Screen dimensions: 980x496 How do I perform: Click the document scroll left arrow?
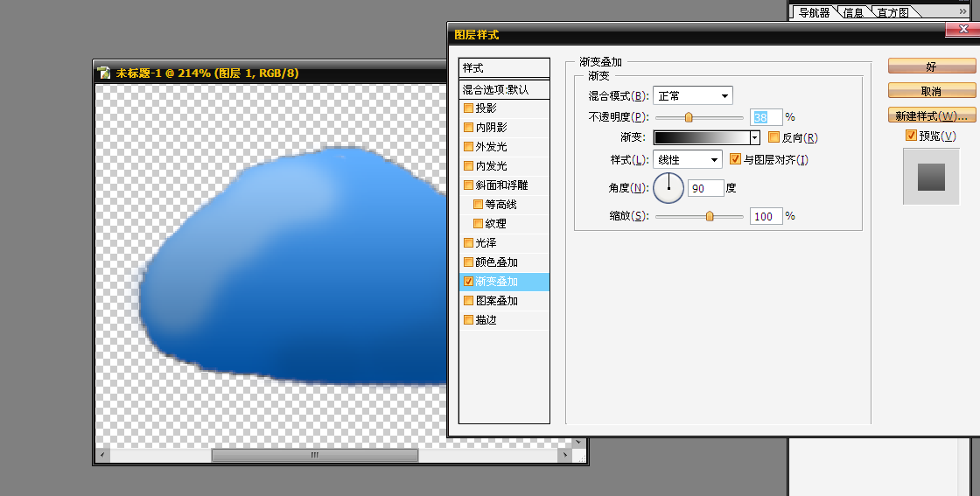pyautogui.click(x=102, y=455)
